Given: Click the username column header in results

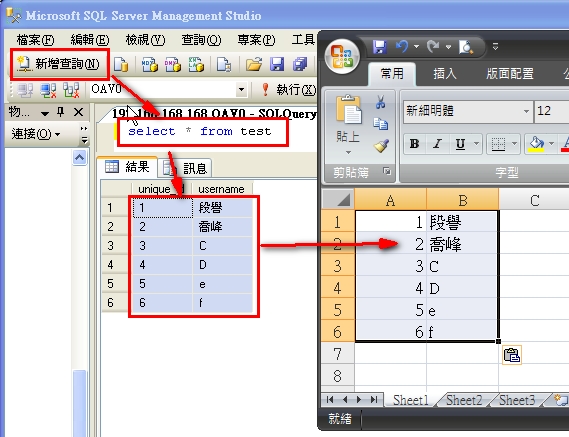Looking at the screenshot, I should pyautogui.click(x=222, y=189).
